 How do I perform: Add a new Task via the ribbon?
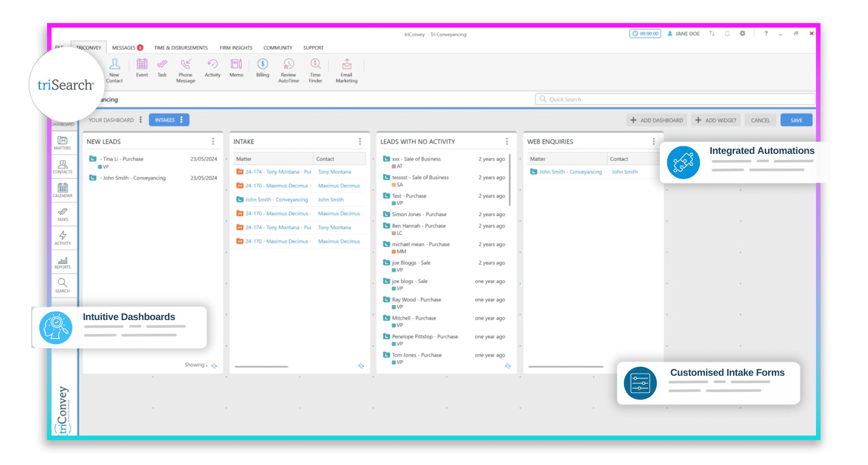tap(162, 68)
